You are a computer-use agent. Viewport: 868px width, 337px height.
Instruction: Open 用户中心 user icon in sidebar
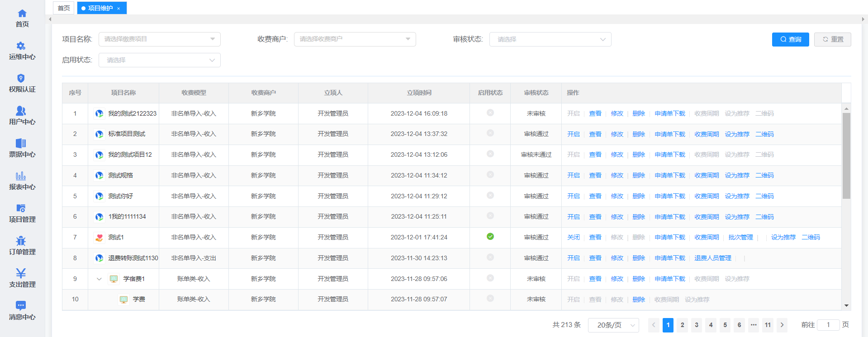tap(21, 111)
